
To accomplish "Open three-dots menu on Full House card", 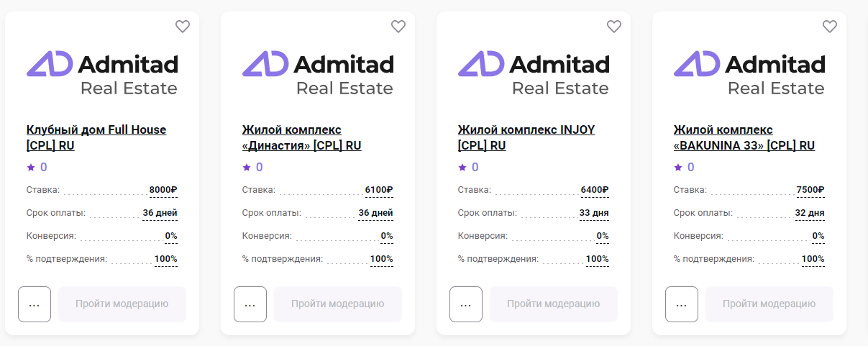I will coord(35,304).
